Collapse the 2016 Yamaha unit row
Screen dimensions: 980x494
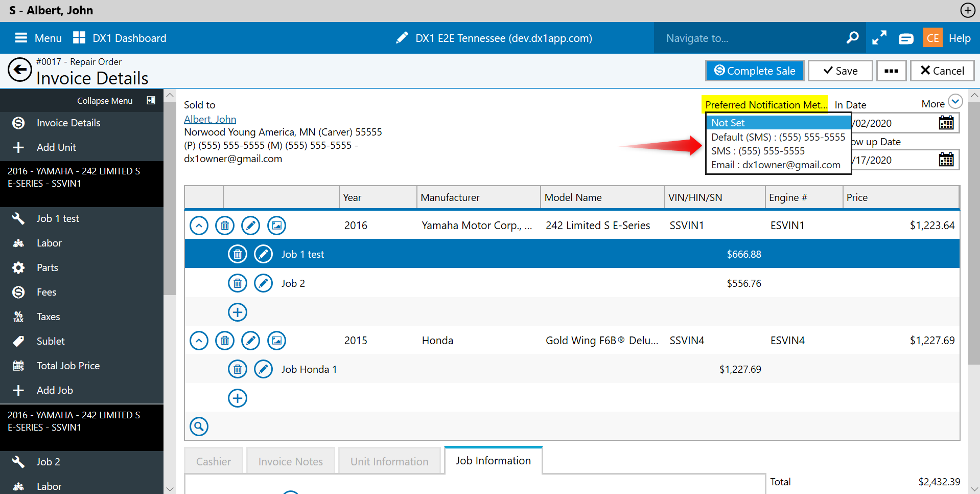click(199, 226)
